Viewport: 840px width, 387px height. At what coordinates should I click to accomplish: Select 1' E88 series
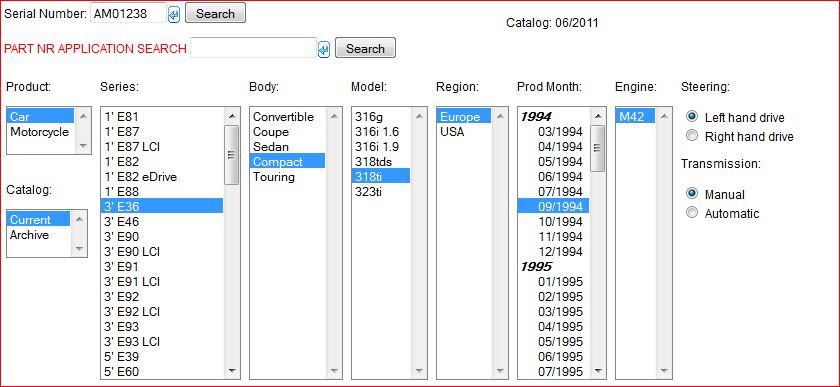162,191
